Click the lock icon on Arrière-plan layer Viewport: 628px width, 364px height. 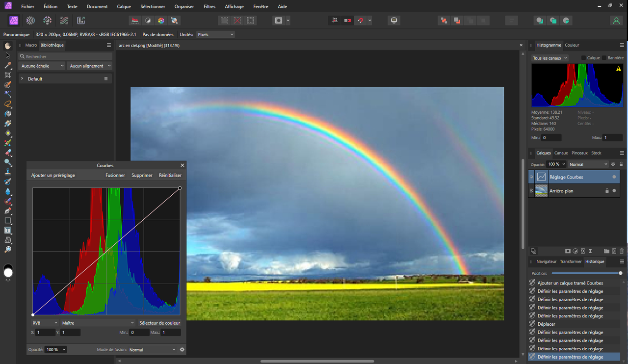coord(607,191)
